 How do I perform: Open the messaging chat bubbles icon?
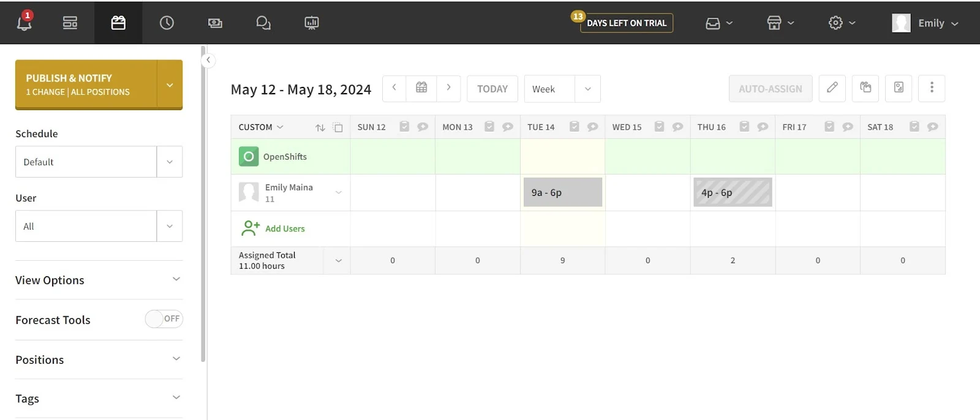pyautogui.click(x=263, y=23)
